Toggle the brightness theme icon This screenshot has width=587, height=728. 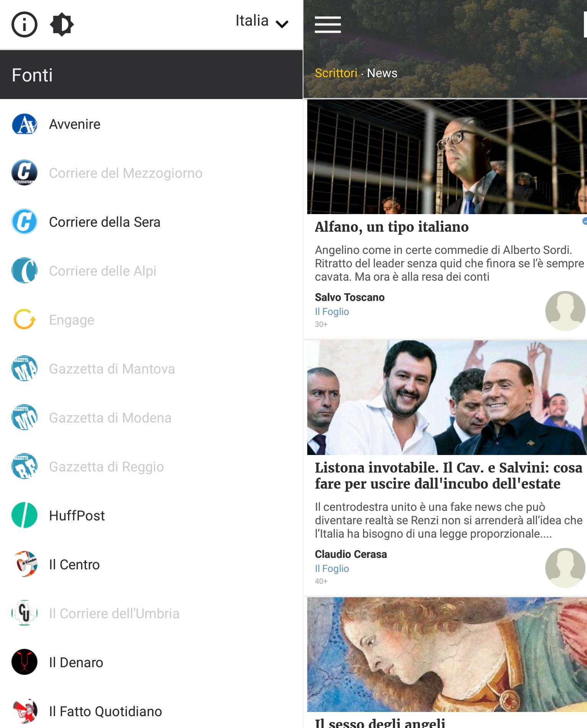62,24
